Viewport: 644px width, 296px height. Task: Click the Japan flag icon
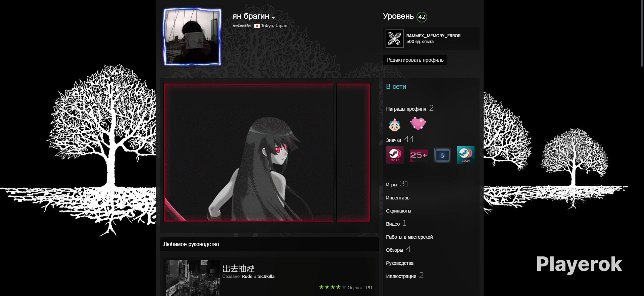click(x=257, y=26)
